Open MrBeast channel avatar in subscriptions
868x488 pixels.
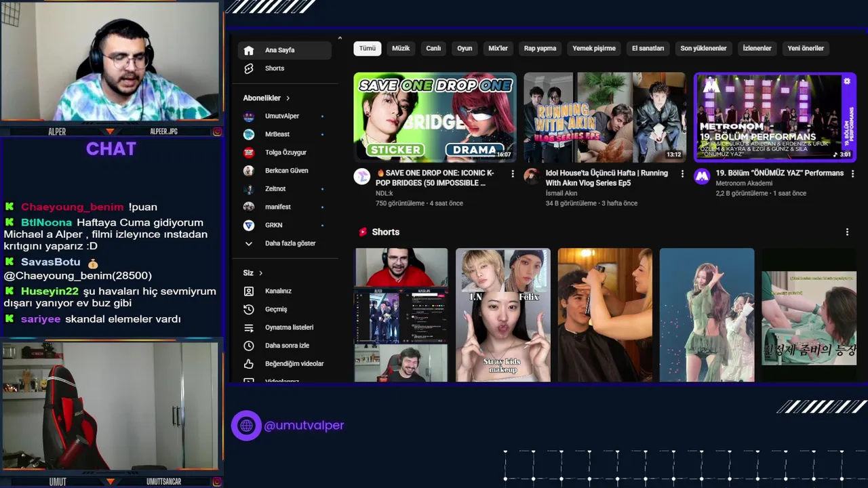249,134
